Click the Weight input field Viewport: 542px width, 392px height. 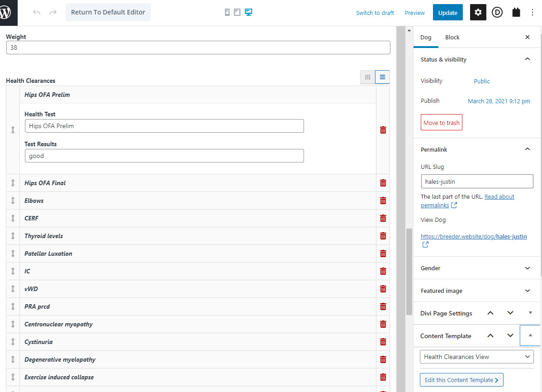(198, 48)
